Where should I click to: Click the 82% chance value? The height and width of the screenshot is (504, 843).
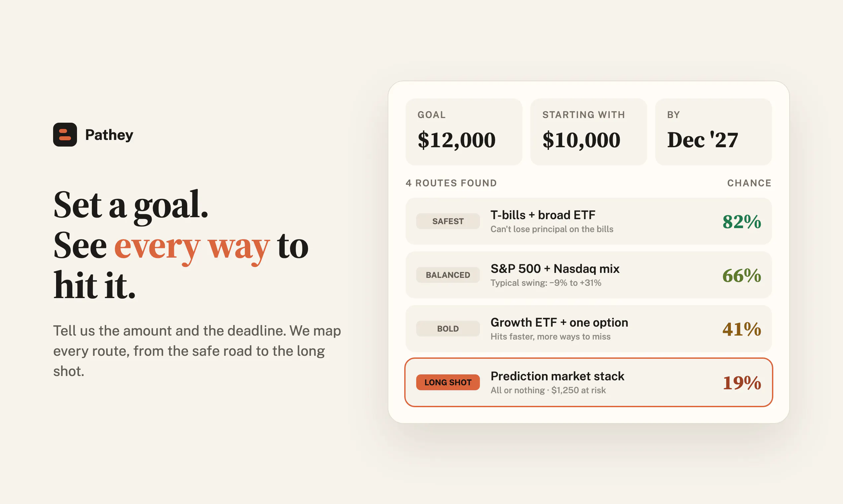(741, 221)
